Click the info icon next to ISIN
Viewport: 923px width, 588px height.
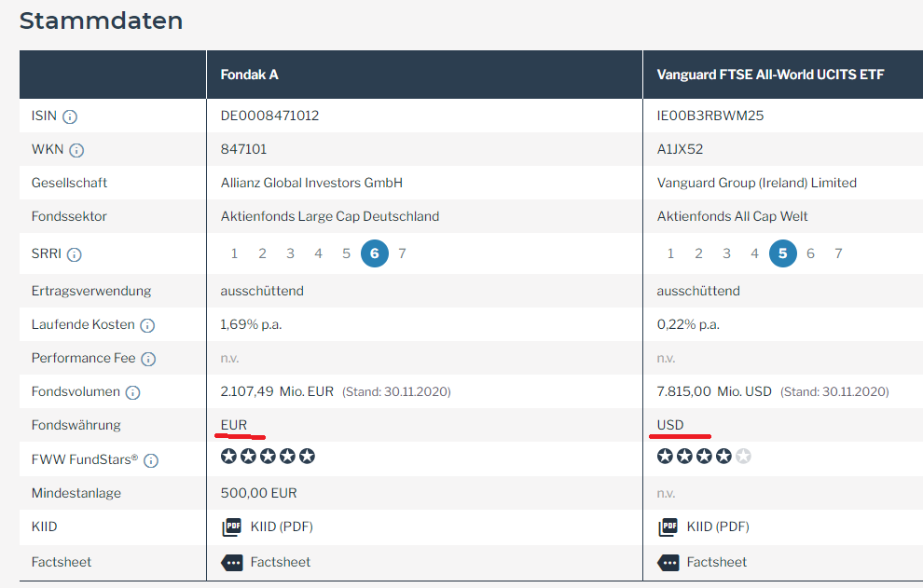70,116
